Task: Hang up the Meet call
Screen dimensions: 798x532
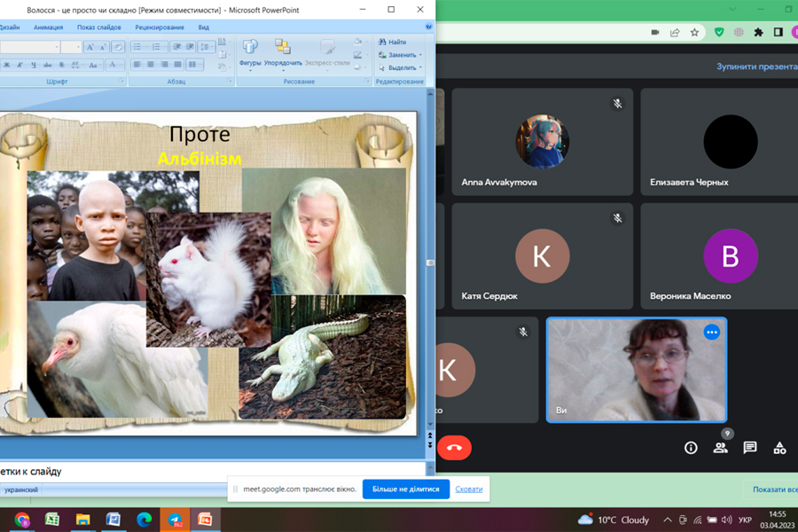Action: point(455,448)
